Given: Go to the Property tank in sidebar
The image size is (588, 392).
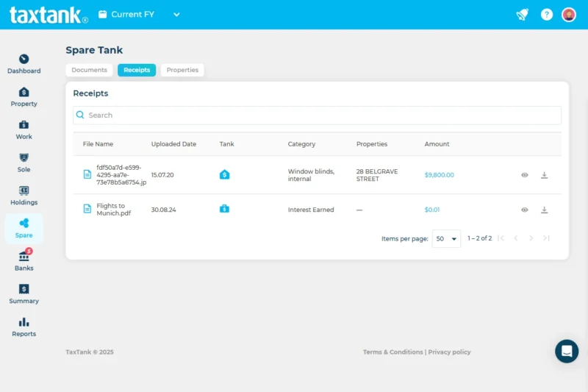Looking at the screenshot, I should coord(24,97).
